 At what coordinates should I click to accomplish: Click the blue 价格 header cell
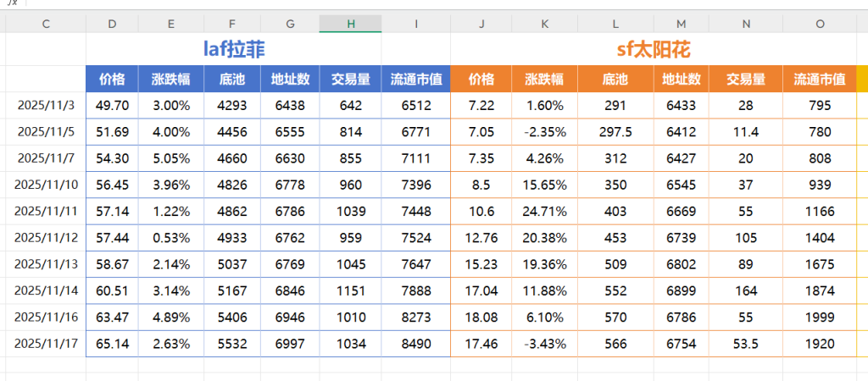tap(112, 80)
